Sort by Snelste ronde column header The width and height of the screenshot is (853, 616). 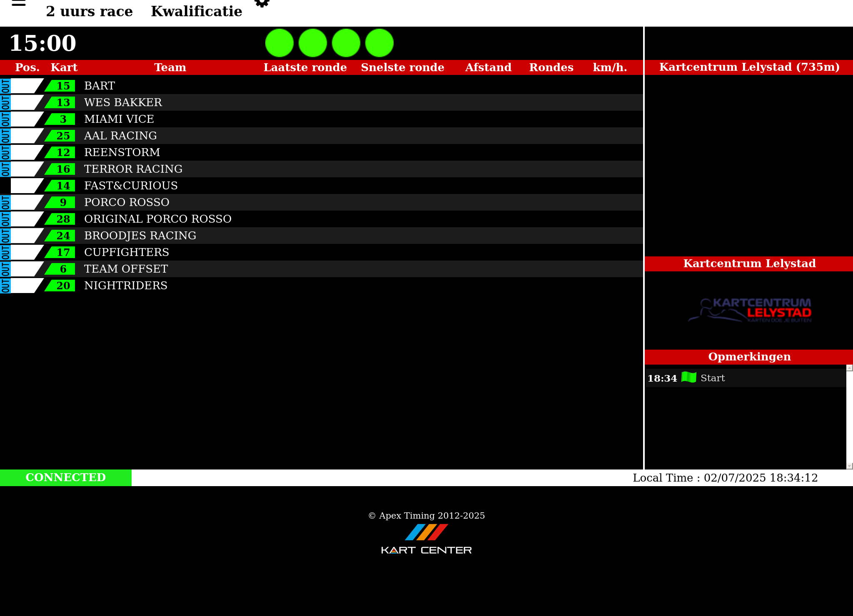(x=402, y=67)
